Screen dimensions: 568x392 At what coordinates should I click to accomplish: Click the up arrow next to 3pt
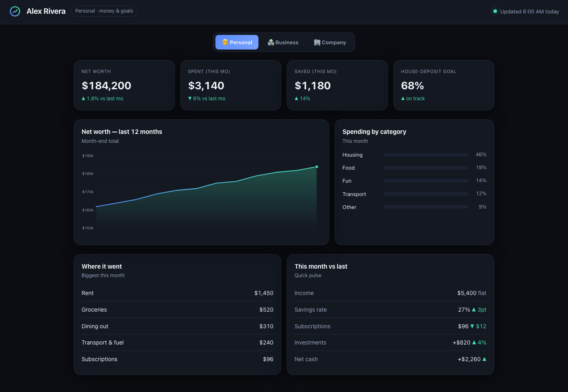coord(474,310)
